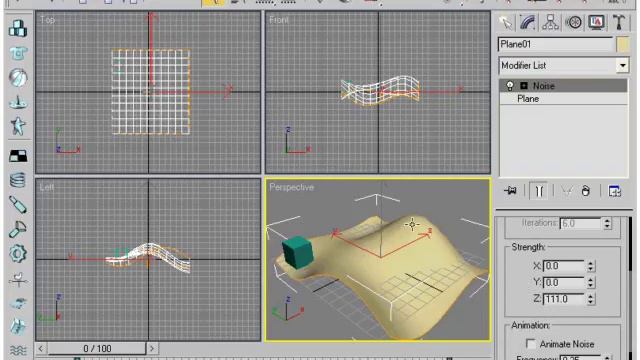Click the Linear Dashpot icon
The width and height of the screenshot is (640, 360).
point(18,204)
